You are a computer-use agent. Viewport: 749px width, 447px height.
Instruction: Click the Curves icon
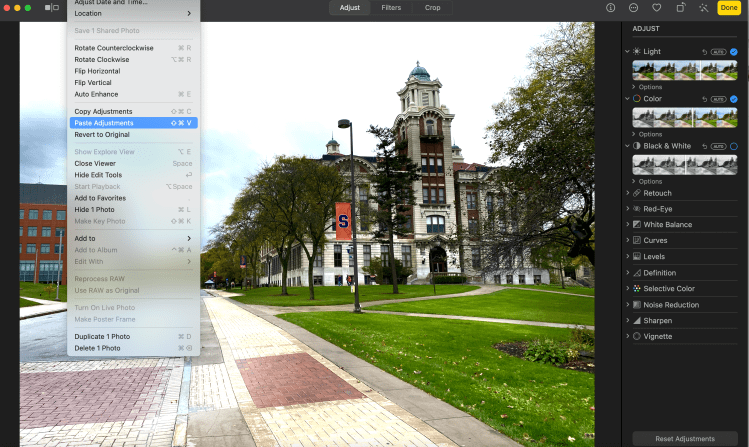point(637,240)
